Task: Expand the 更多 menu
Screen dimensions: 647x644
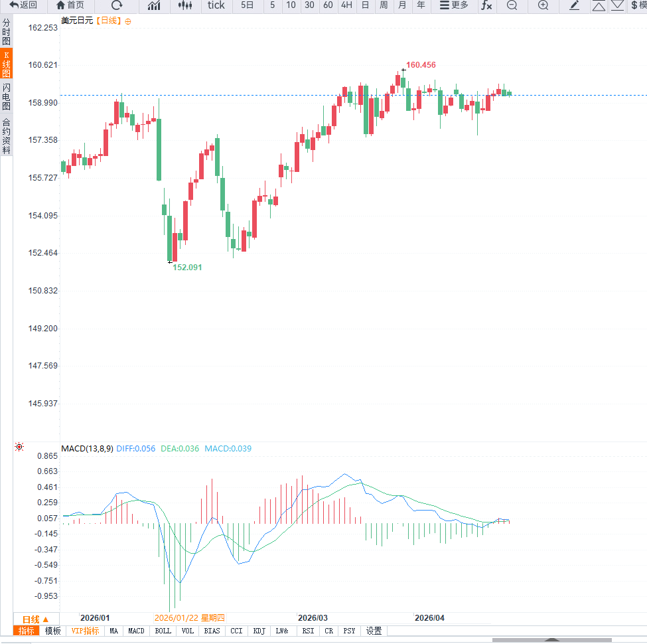Action: click(454, 5)
